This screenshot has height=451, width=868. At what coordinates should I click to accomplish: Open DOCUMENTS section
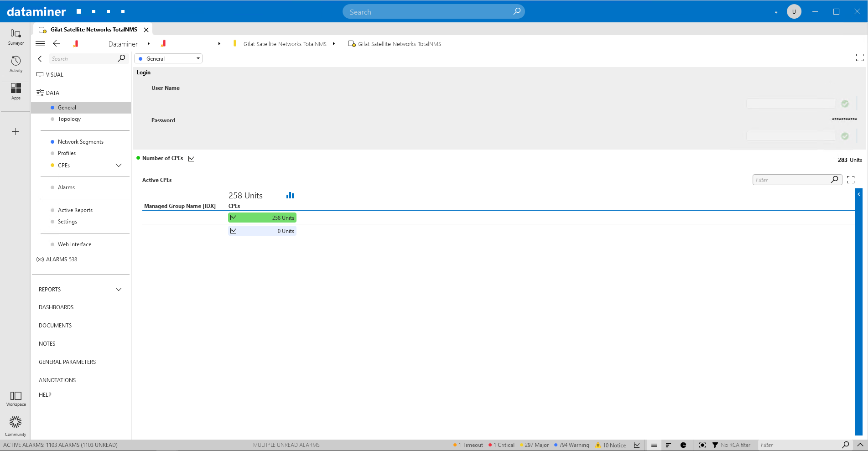click(55, 326)
